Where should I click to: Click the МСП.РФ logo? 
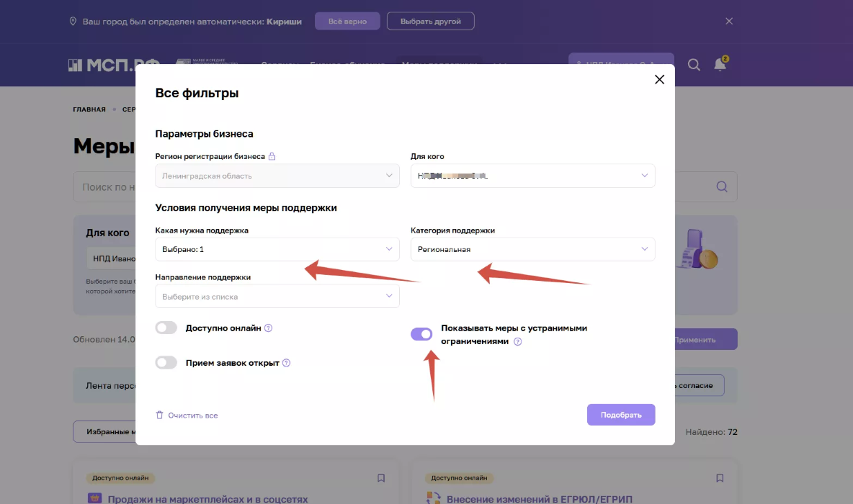pos(114,65)
